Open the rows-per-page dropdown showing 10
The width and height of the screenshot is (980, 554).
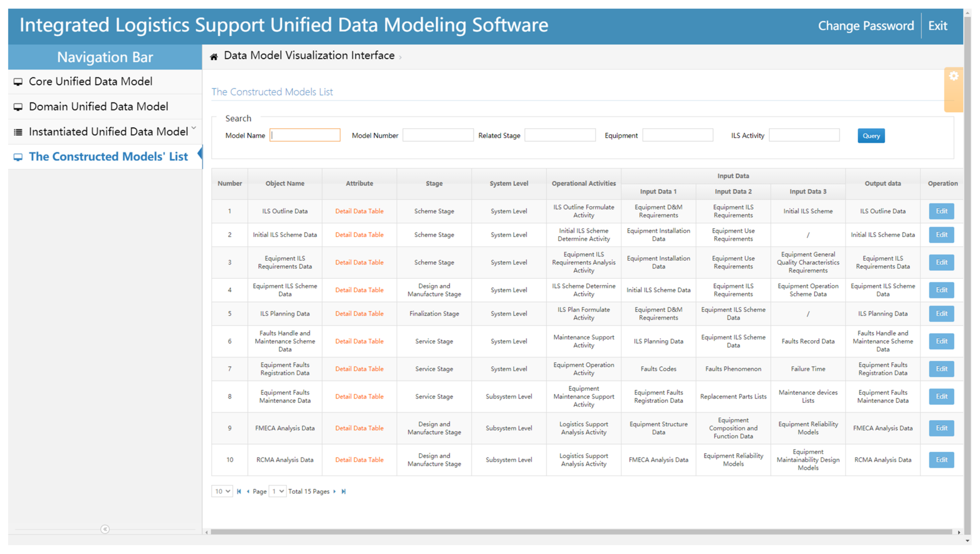222,491
